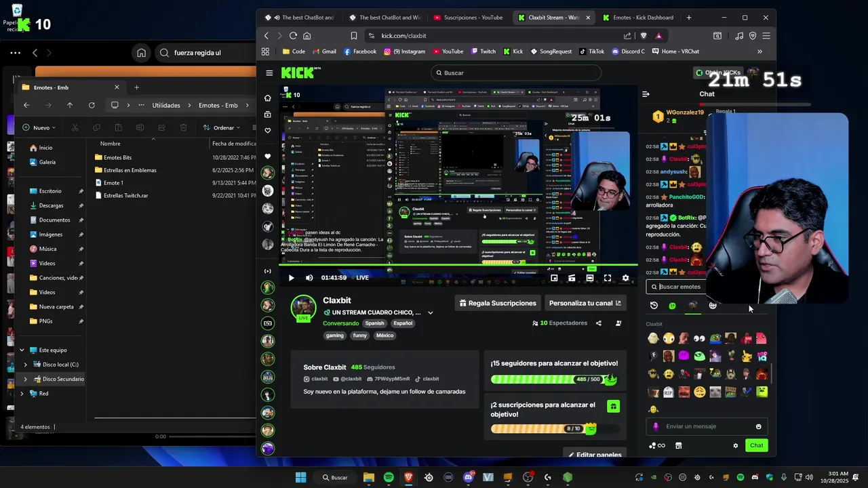Open Nuevo dropdown in File Explorer
This screenshot has height=488, width=868.
tap(39, 127)
